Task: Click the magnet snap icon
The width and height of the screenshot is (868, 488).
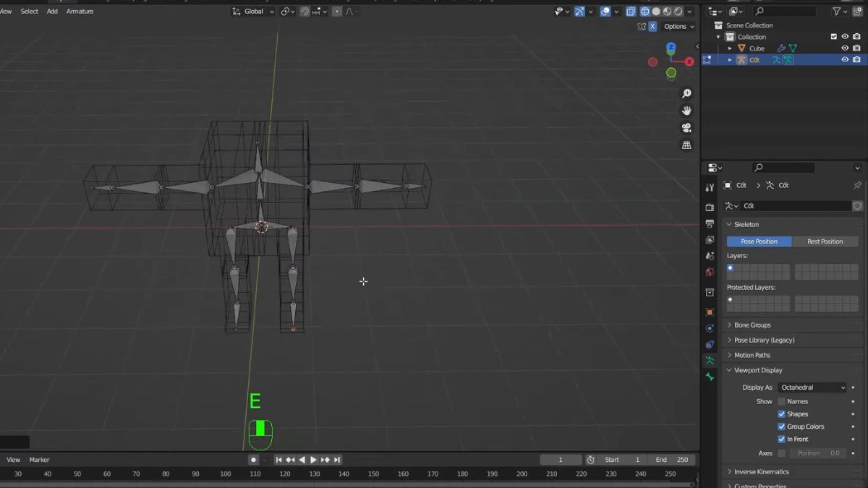Action: pyautogui.click(x=305, y=12)
